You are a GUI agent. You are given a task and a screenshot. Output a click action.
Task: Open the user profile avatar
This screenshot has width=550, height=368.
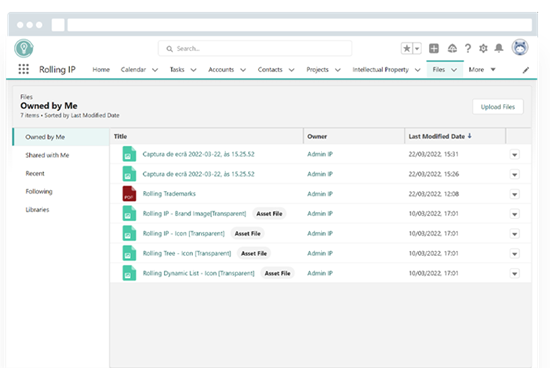pos(520,47)
